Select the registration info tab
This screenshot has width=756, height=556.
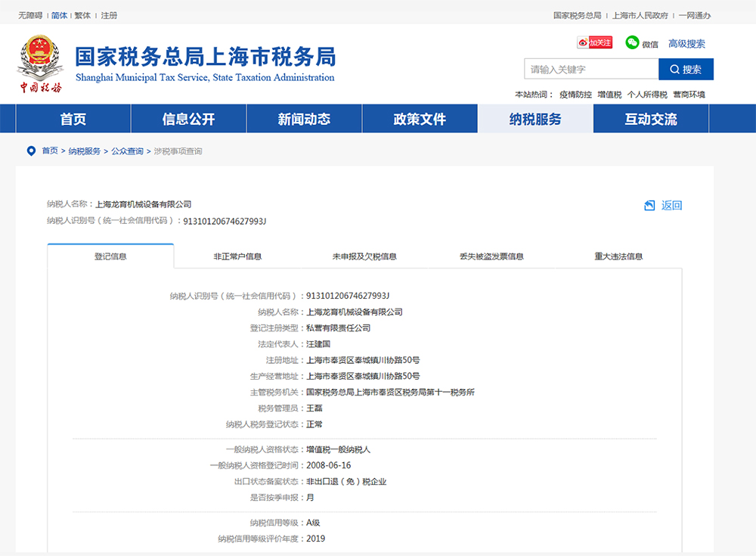click(x=110, y=256)
